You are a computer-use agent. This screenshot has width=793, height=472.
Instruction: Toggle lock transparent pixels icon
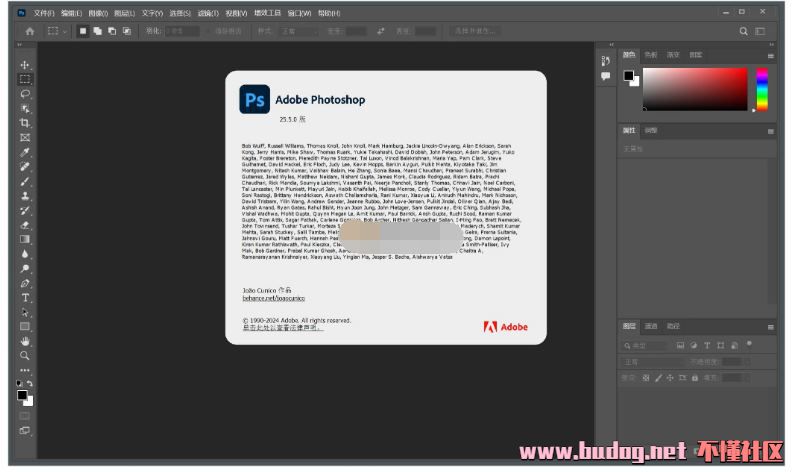[x=646, y=378]
